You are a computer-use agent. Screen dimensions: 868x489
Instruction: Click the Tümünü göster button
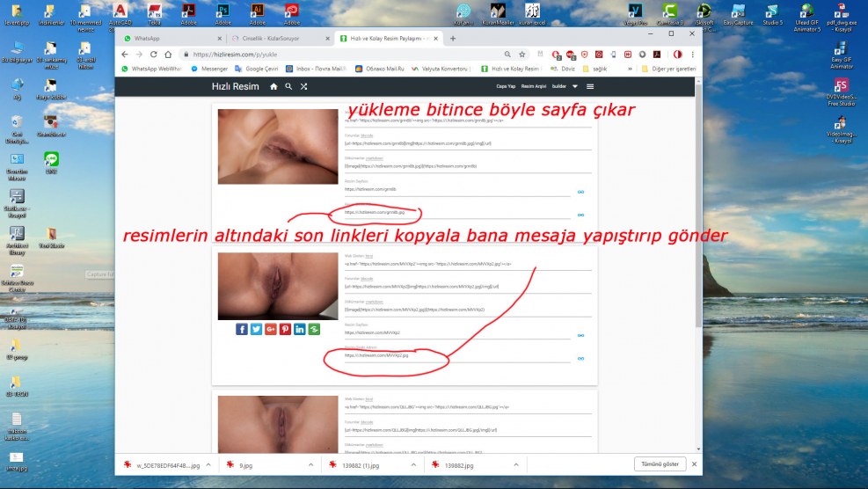click(x=660, y=464)
